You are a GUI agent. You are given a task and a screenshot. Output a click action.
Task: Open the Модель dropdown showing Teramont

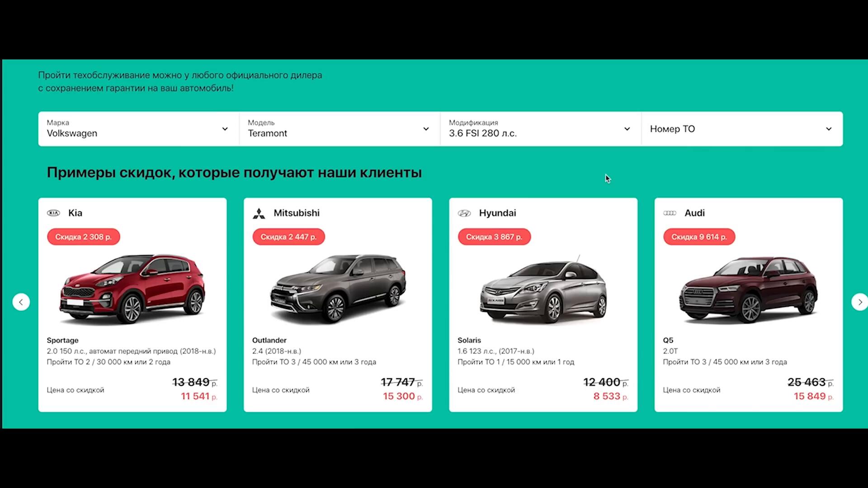340,129
